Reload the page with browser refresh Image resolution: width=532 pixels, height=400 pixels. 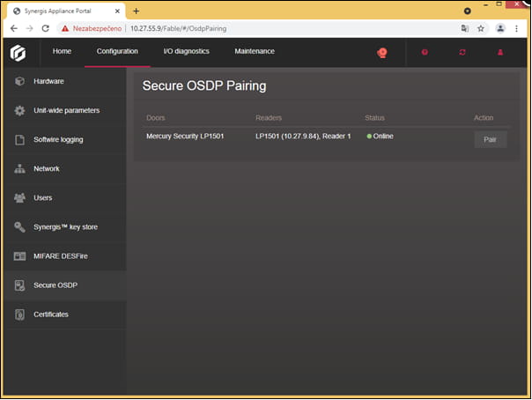[x=46, y=28]
